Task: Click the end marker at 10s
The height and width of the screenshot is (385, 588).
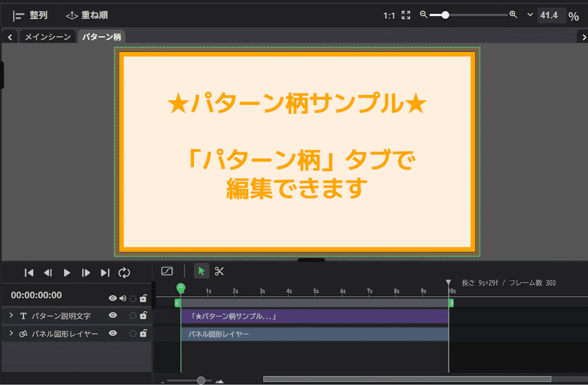Action: tap(449, 283)
